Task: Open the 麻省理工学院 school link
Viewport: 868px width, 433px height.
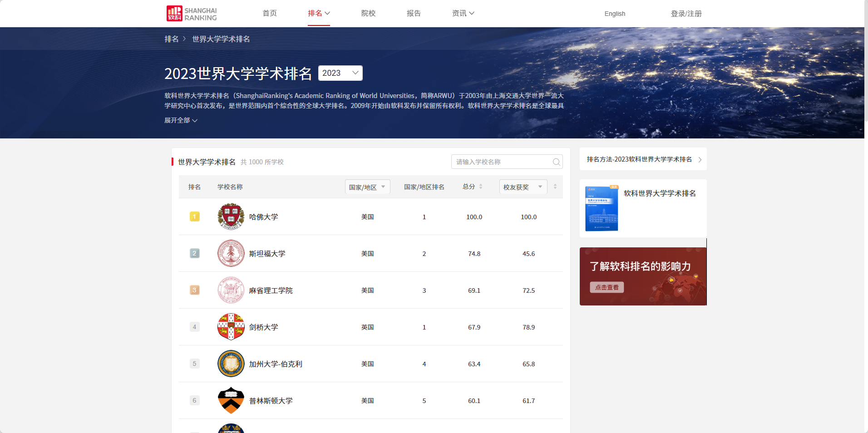Action: 271,290
